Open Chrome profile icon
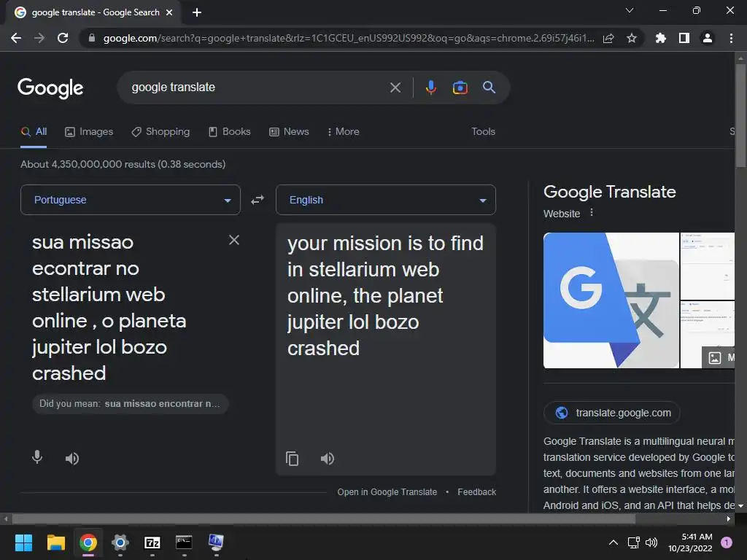 tap(708, 38)
